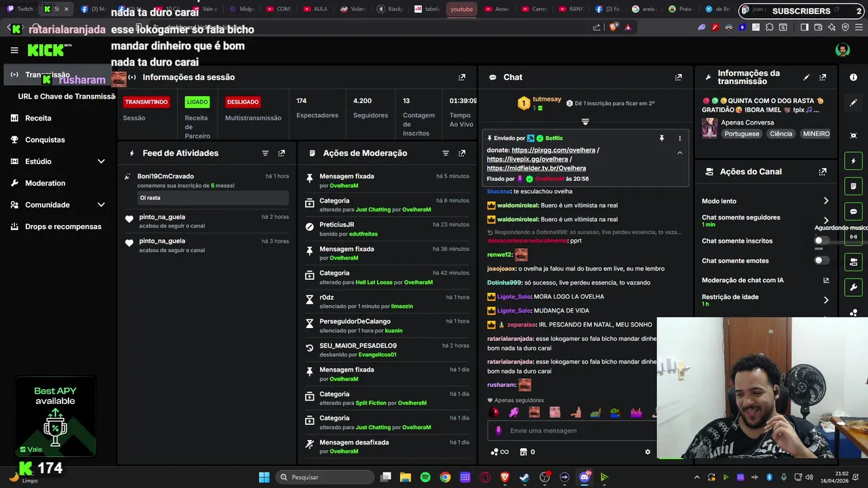
Task: Click the Apenas Conversa category thumbnail
Action: [709, 128]
